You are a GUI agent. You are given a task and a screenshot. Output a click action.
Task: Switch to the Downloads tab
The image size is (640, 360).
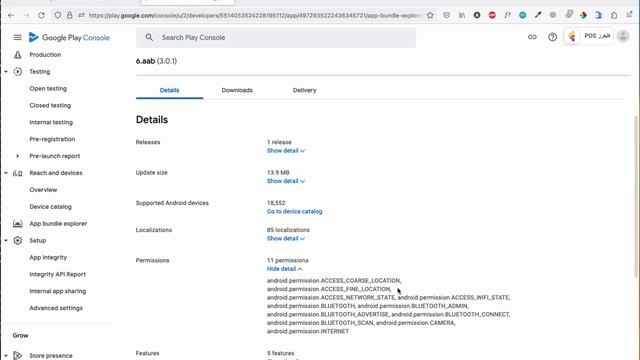tap(237, 90)
